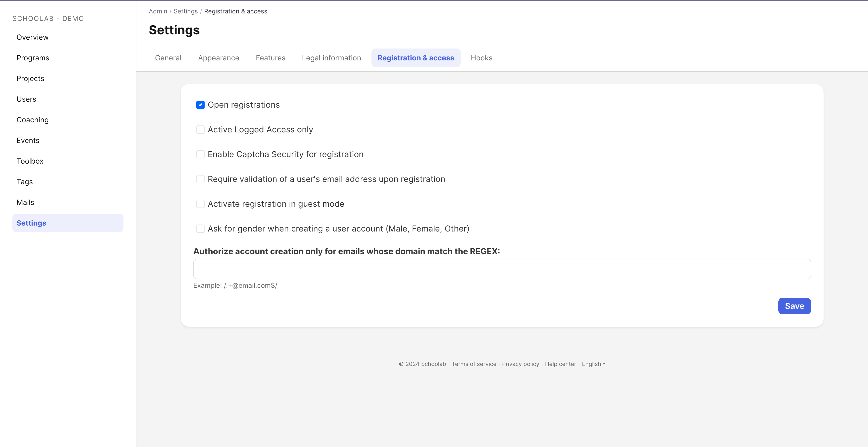Click the Projects sidebar icon

point(30,78)
